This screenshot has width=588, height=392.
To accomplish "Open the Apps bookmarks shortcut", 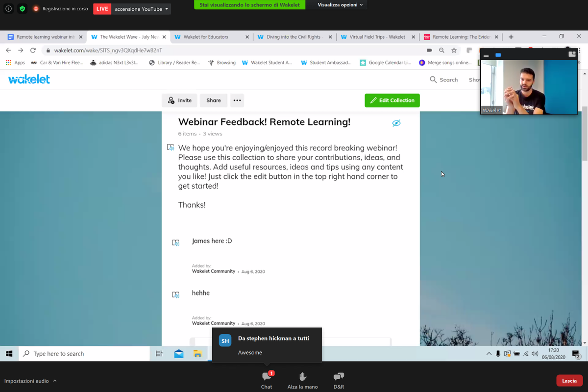I will click(15, 63).
